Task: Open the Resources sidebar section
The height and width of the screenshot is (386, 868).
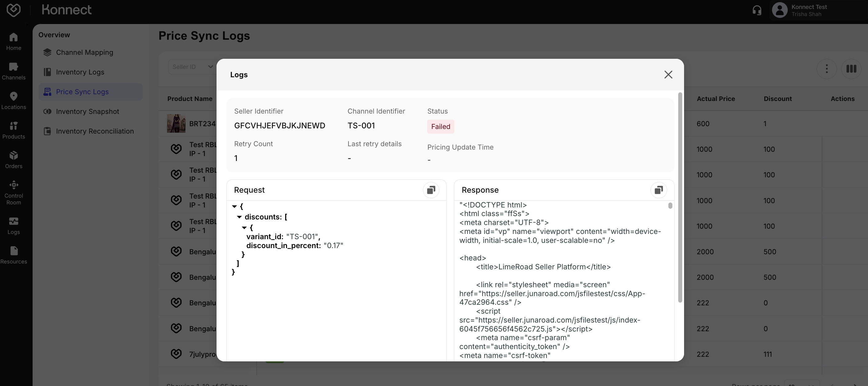Action: point(14,255)
